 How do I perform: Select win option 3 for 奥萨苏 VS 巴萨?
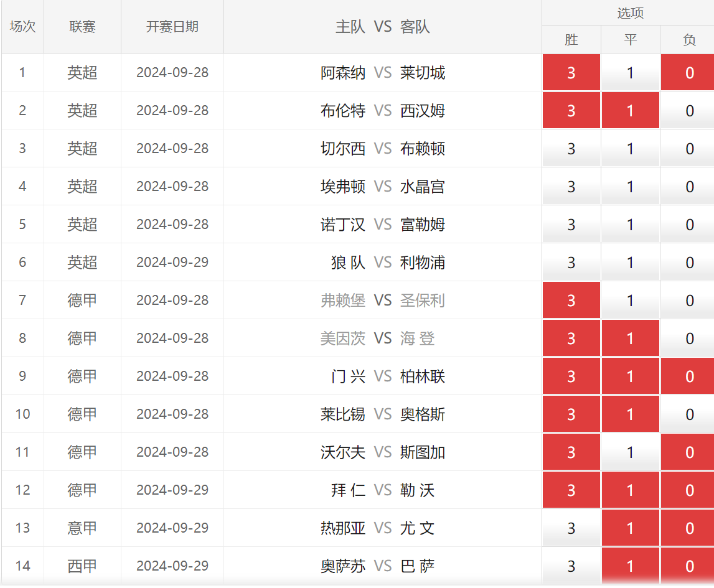coord(571,566)
